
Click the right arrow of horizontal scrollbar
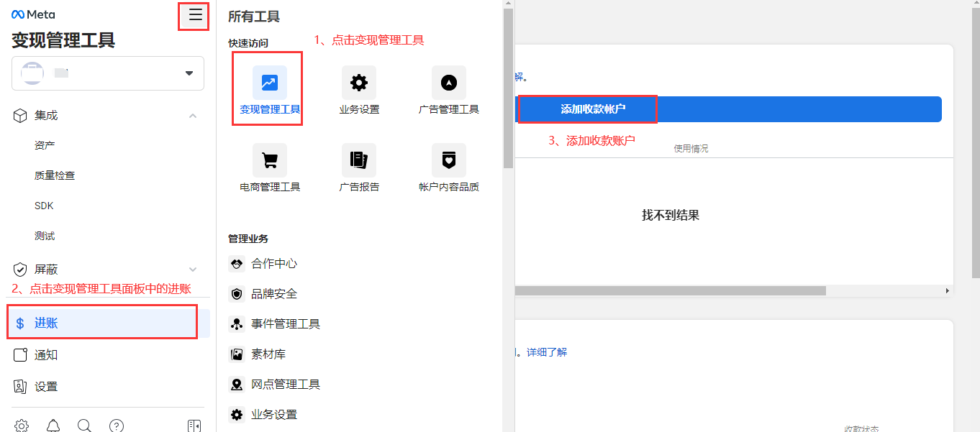pos(948,290)
